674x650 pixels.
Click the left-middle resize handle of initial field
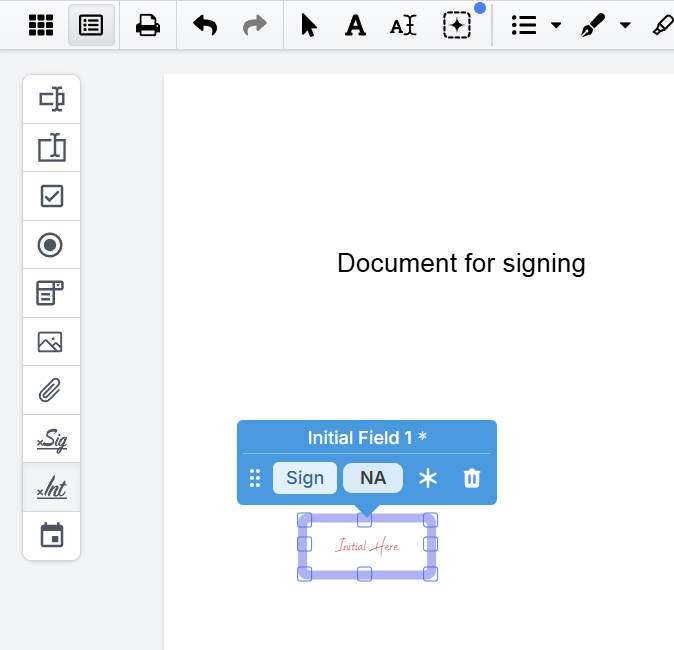click(305, 544)
